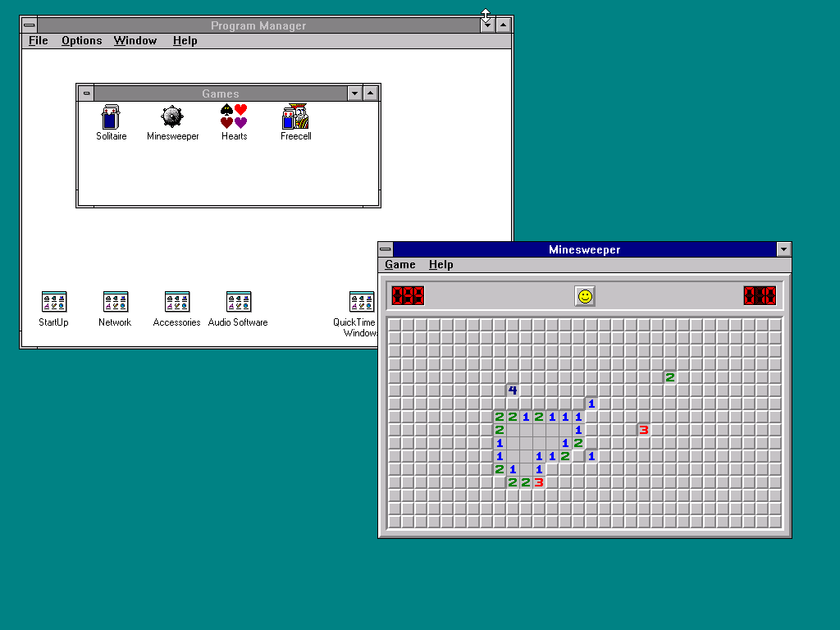
Task: Open the Accessories program group icon
Action: tap(176, 303)
